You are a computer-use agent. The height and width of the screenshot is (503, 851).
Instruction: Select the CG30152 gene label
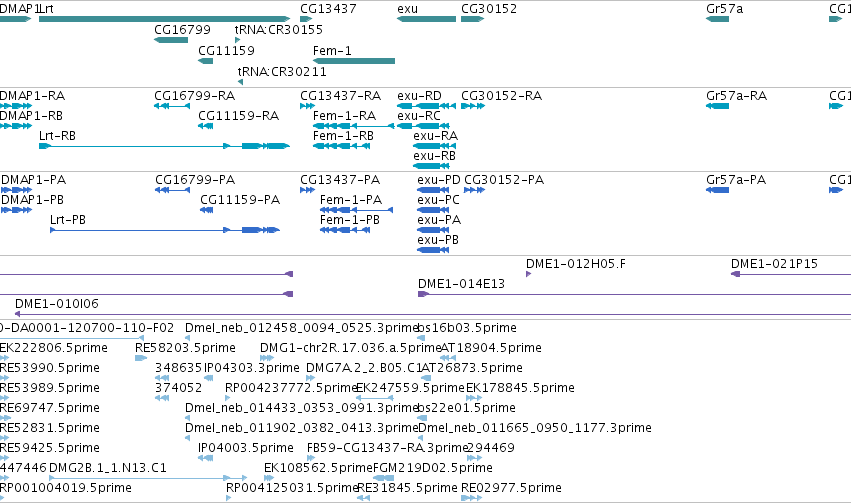pyautogui.click(x=489, y=9)
